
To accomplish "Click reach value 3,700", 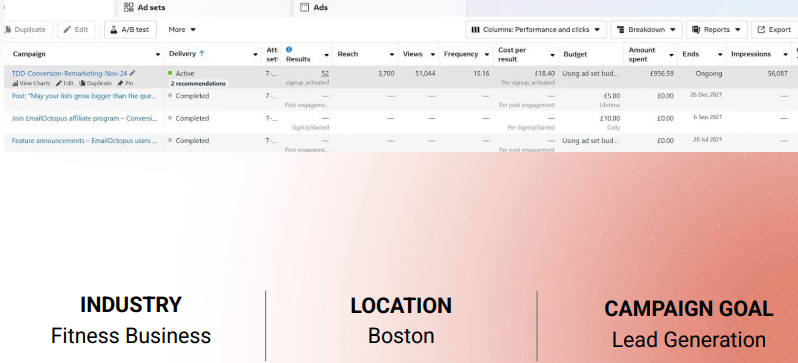I will (386, 73).
